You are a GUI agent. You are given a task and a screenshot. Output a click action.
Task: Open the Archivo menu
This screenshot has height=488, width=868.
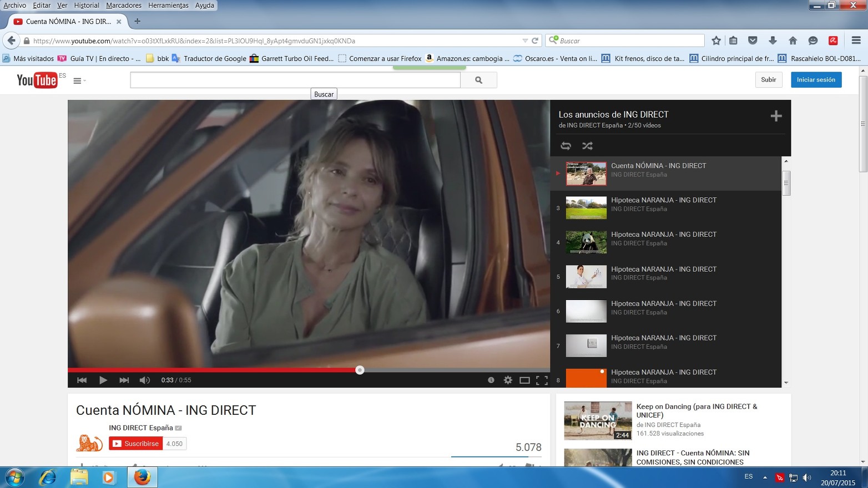click(x=15, y=6)
